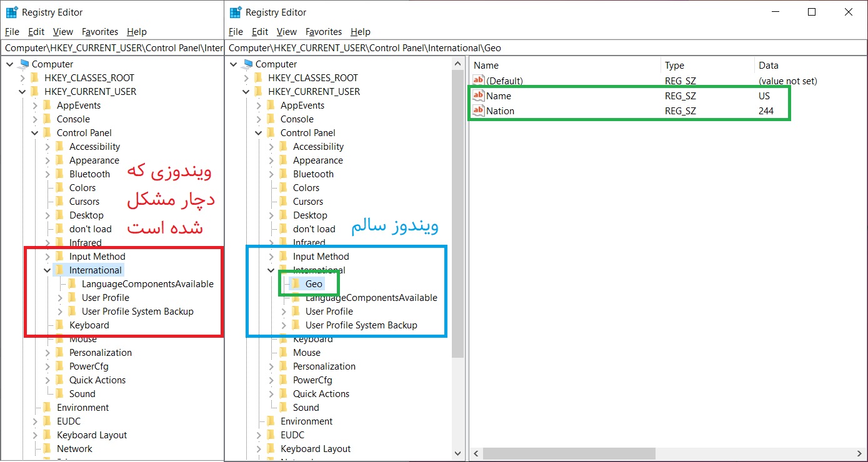Click the Sound folder icon in the right window
The image size is (868, 462).
pyautogui.click(x=284, y=408)
